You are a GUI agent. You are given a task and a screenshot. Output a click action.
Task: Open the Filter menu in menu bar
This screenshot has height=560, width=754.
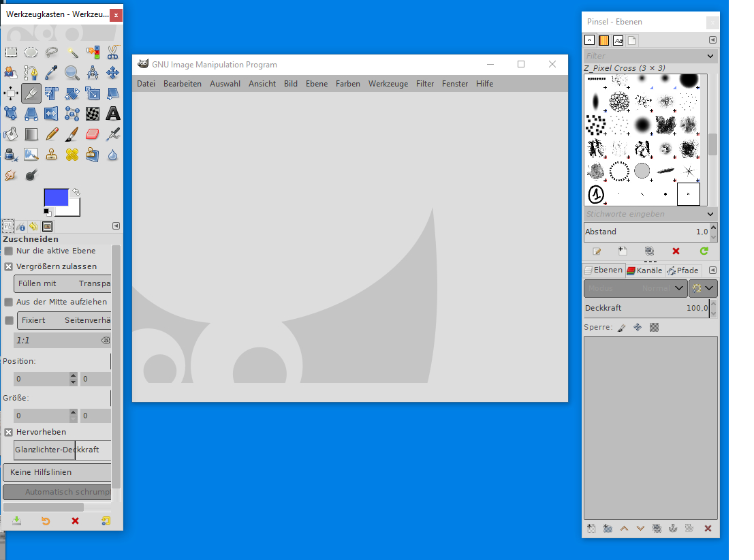click(x=425, y=84)
